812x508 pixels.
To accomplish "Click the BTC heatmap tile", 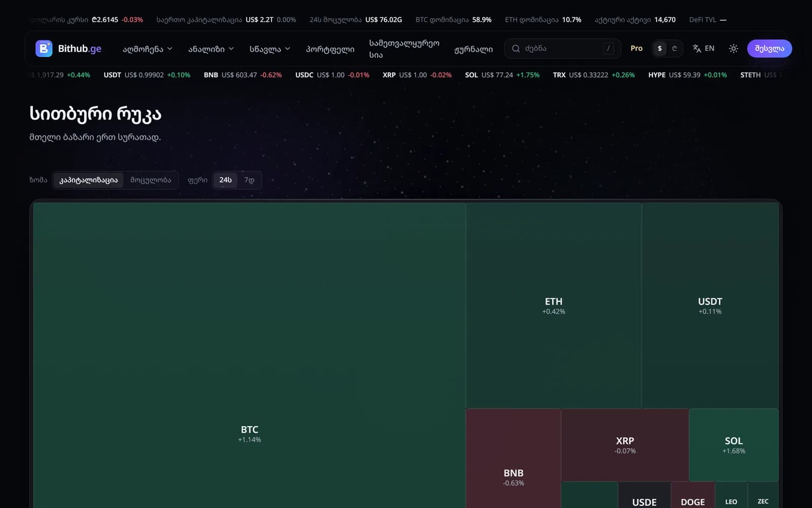I will pyautogui.click(x=249, y=356).
